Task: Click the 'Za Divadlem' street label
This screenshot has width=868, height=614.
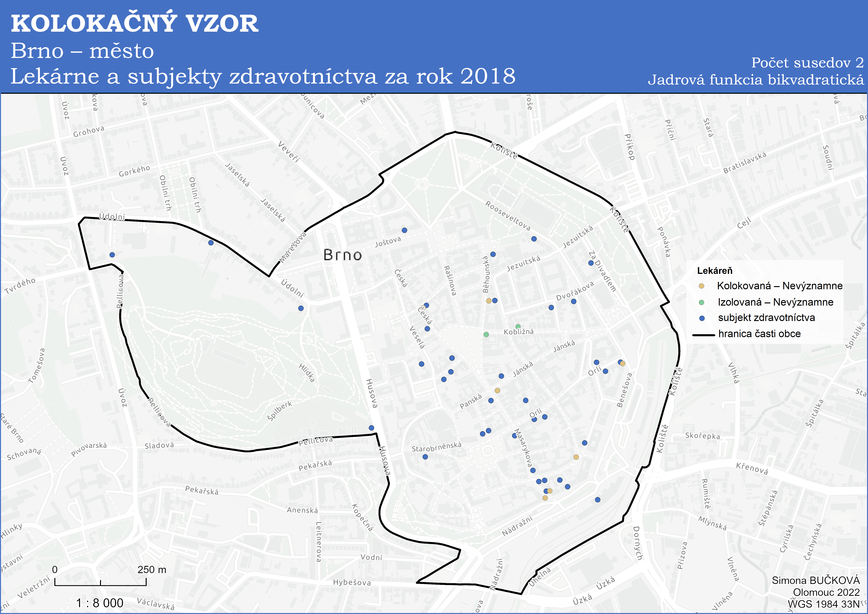Action: point(603,271)
